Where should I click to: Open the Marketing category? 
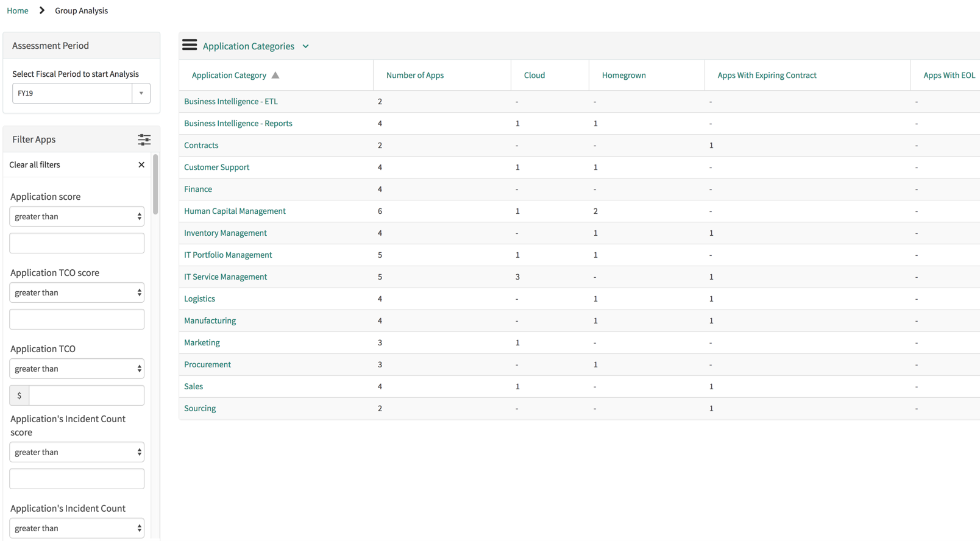(202, 343)
